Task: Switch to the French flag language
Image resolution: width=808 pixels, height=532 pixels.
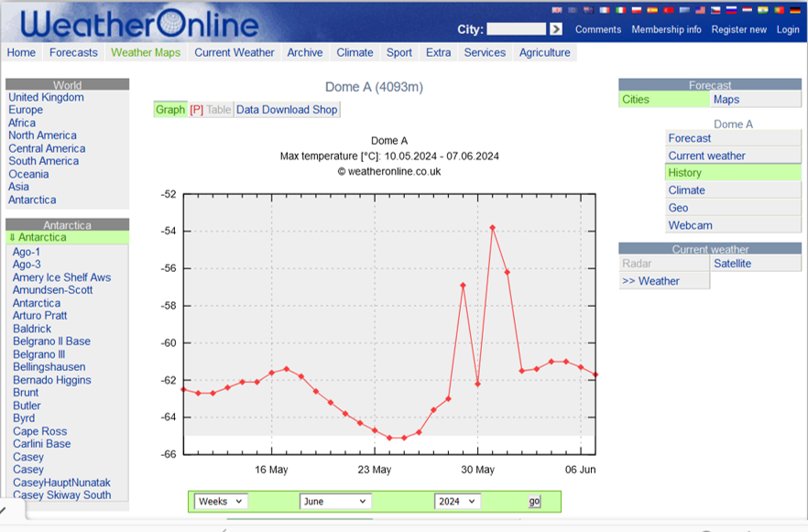Action: (x=605, y=10)
